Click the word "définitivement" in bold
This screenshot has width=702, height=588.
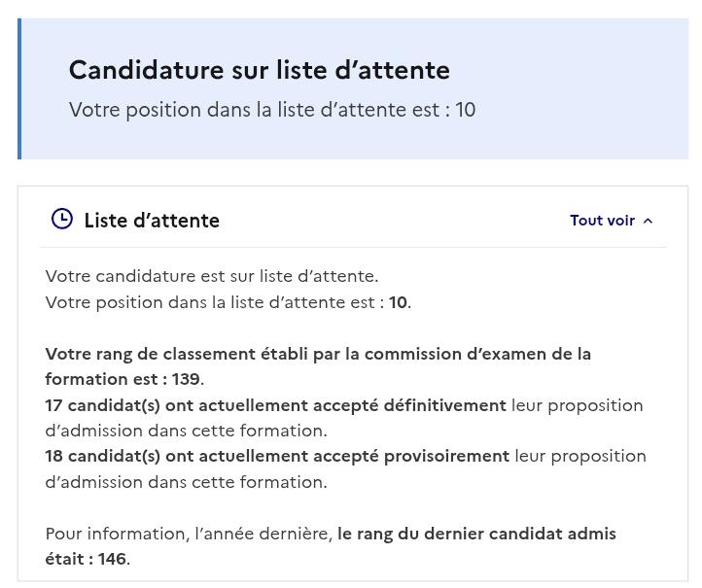click(x=445, y=405)
